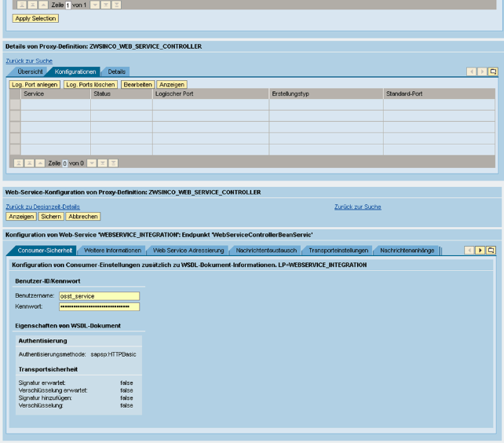
Task: Follow the Zurück zu Designzeit-Details link
Action: [42, 207]
